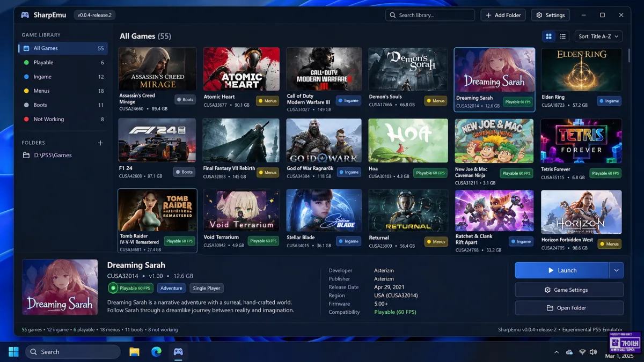Open Microsoft Edge from the taskbar
This screenshot has width=644, height=362.
coord(156,352)
